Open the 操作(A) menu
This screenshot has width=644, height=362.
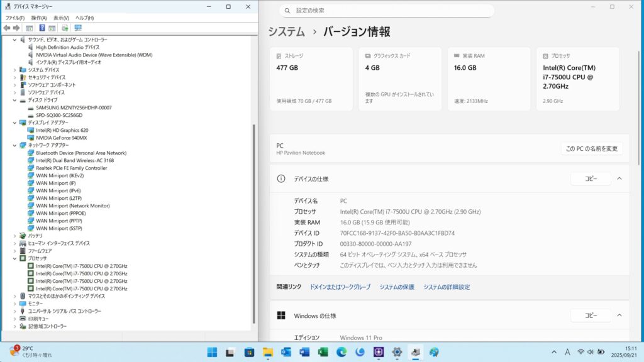(x=39, y=18)
